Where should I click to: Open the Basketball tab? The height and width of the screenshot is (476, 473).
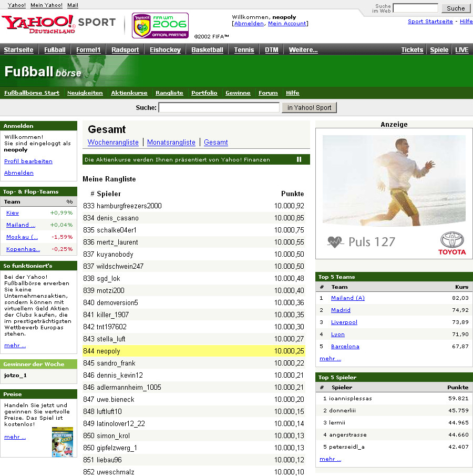point(207,50)
